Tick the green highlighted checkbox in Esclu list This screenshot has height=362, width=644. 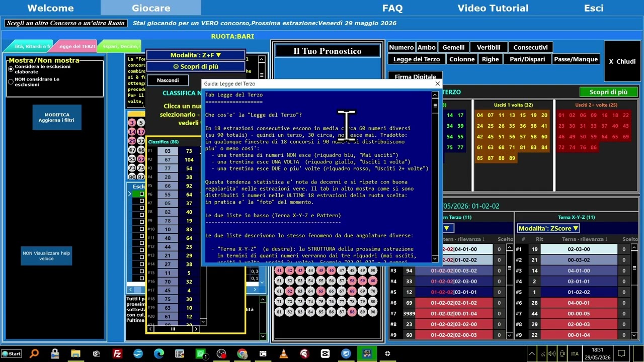tap(141, 194)
